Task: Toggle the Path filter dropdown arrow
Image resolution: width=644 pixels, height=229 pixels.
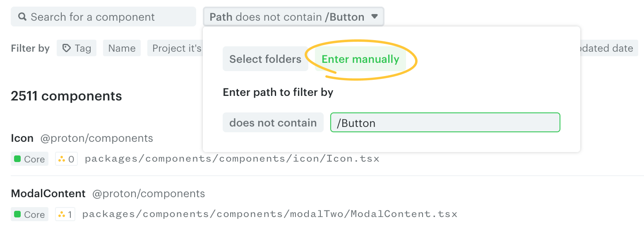Action: click(375, 17)
